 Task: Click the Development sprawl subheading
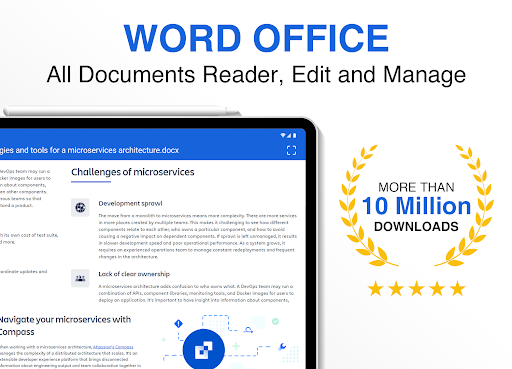(x=130, y=203)
